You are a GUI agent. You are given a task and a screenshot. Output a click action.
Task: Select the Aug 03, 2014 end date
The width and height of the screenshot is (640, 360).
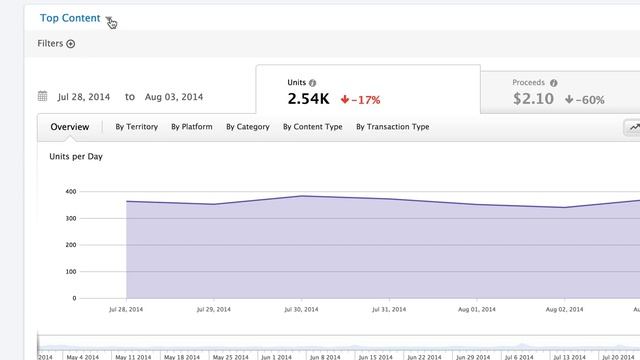[x=174, y=97]
